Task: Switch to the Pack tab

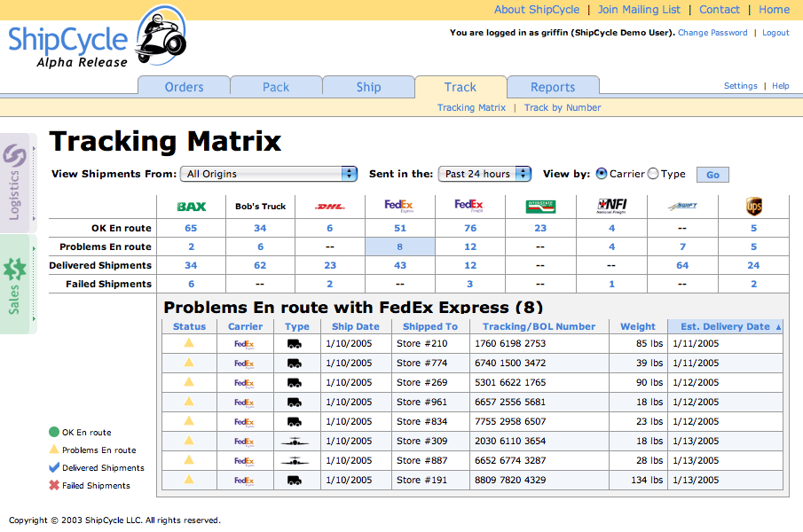Action: point(276,87)
